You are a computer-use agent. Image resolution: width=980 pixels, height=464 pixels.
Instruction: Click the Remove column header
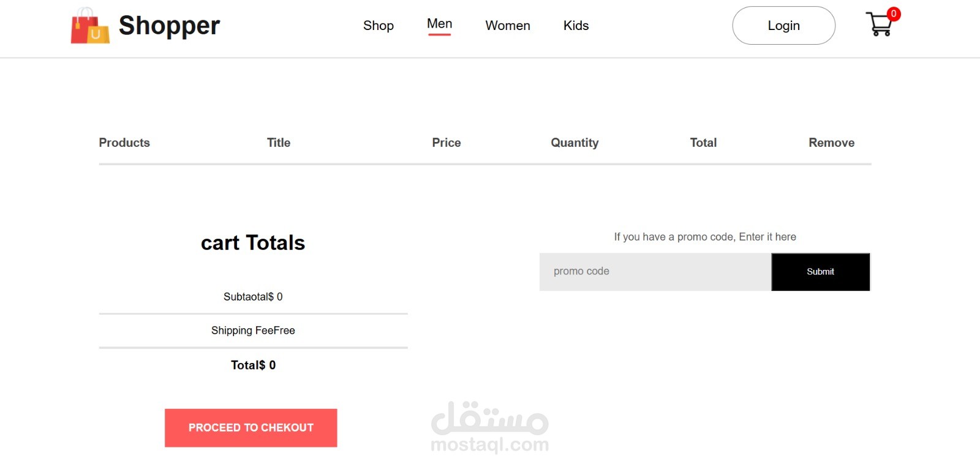click(x=831, y=143)
